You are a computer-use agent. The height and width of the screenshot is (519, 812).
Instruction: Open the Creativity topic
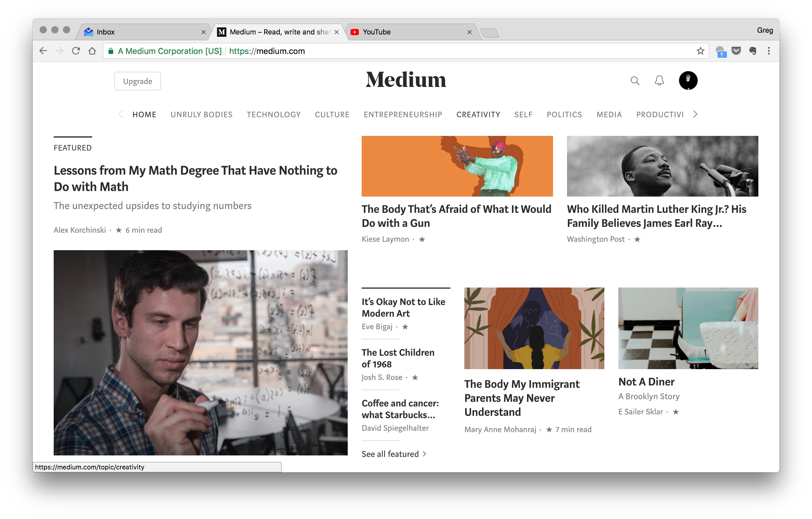(478, 115)
